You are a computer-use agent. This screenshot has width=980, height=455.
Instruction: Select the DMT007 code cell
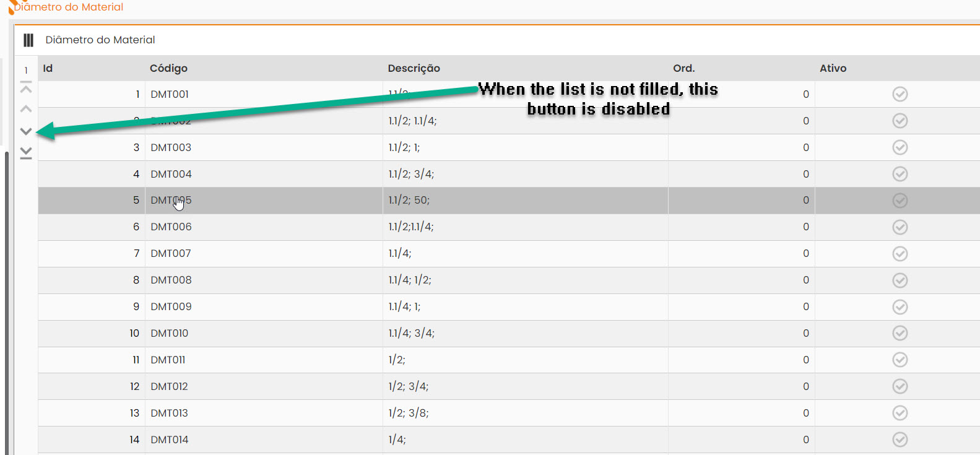(x=264, y=254)
